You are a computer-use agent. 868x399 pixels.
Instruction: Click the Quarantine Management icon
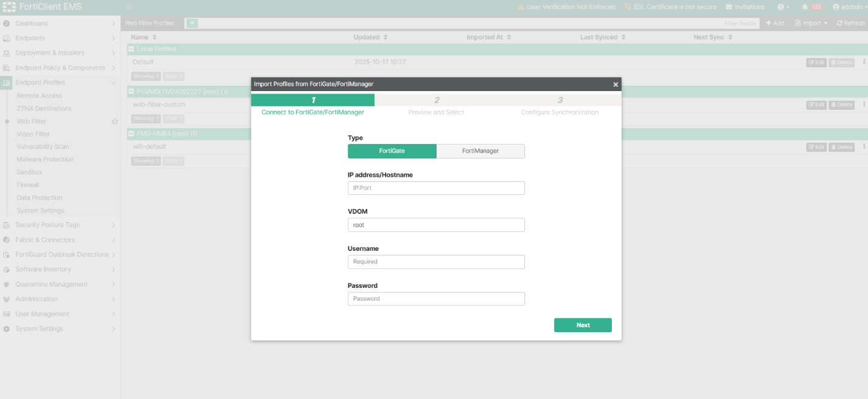click(x=6, y=284)
